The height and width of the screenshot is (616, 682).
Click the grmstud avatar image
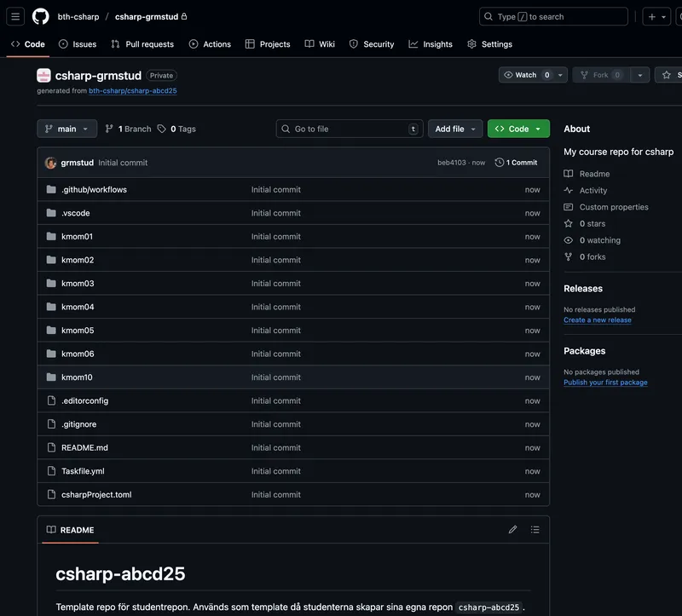(x=50, y=163)
